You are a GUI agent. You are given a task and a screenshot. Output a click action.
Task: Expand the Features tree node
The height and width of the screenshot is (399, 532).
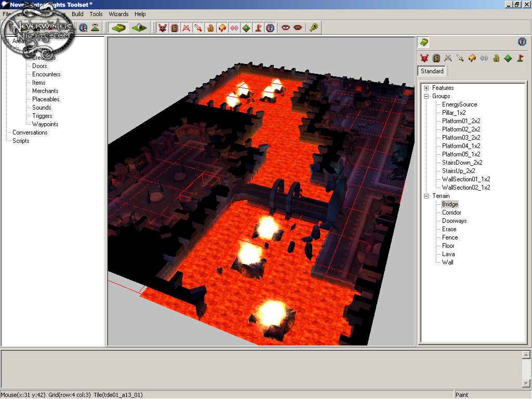427,88
